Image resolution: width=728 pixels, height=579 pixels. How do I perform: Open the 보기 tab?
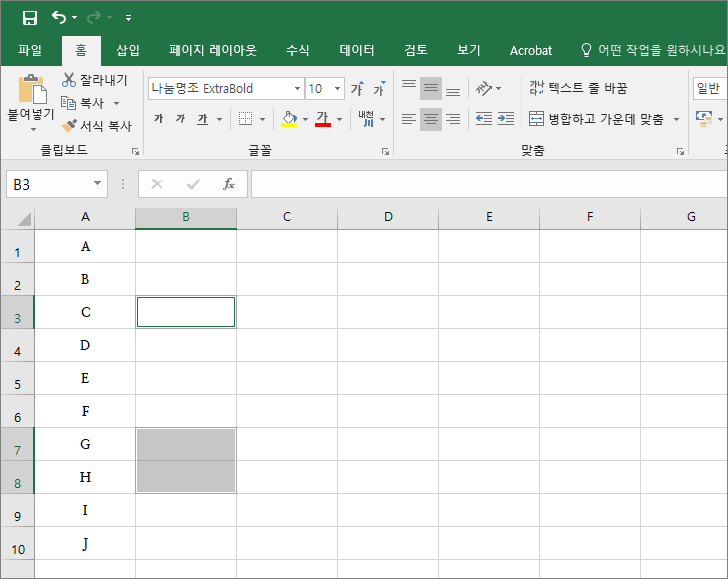[468, 50]
